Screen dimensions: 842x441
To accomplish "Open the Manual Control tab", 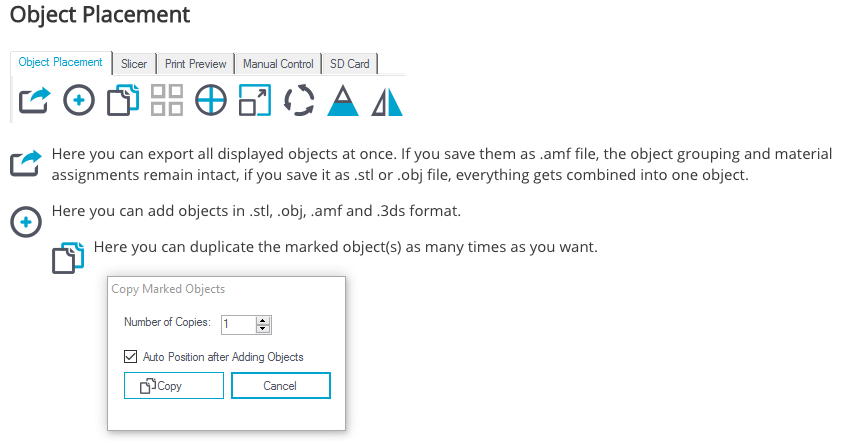I will pos(278,64).
